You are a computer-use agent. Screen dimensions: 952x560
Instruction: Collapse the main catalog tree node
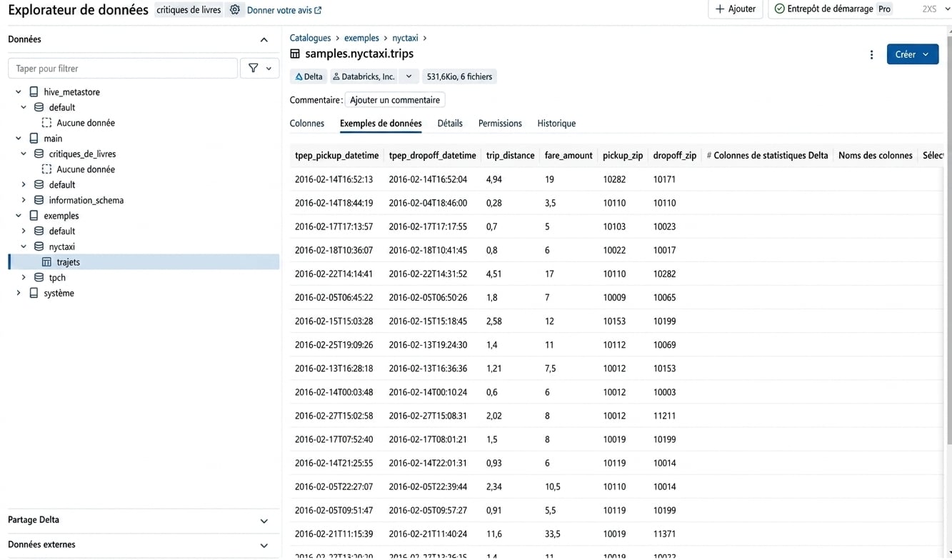click(x=19, y=139)
